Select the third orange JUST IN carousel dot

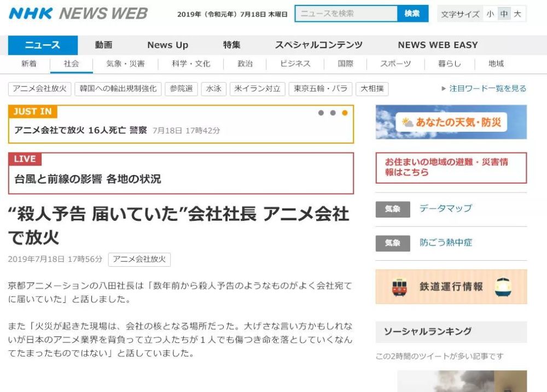(345, 113)
